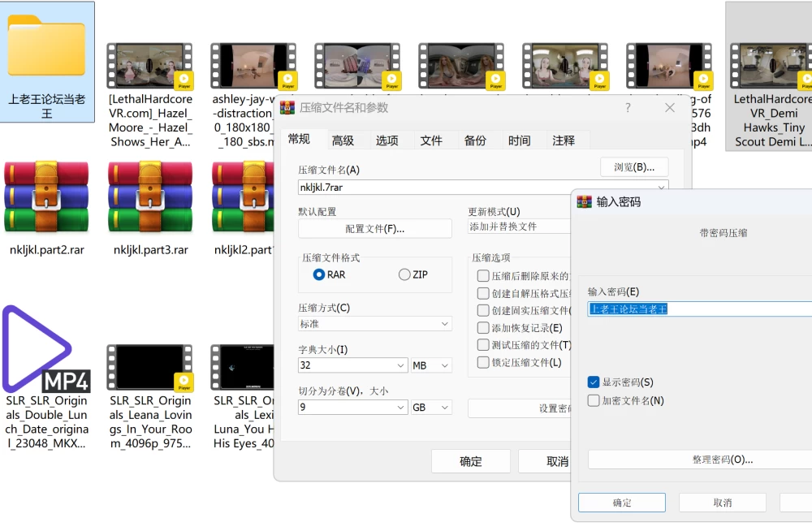The image size is (812, 531).
Task: Open the 压缩方式 dropdown showing 标准
Action: click(375, 324)
